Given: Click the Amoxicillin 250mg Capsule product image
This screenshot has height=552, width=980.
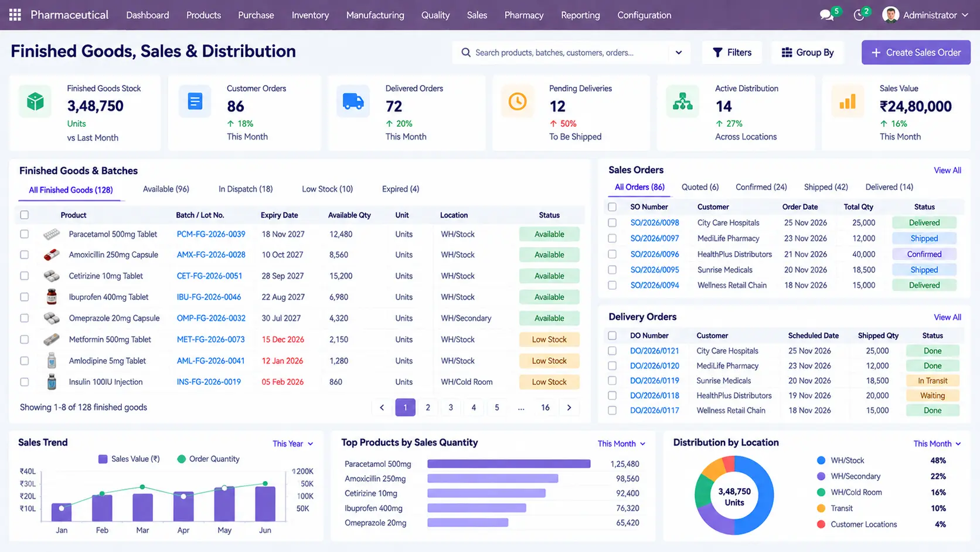Looking at the screenshot, I should (x=52, y=255).
